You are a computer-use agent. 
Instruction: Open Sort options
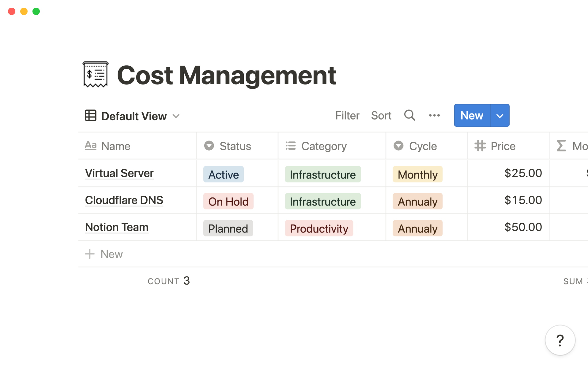(x=381, y=116)
